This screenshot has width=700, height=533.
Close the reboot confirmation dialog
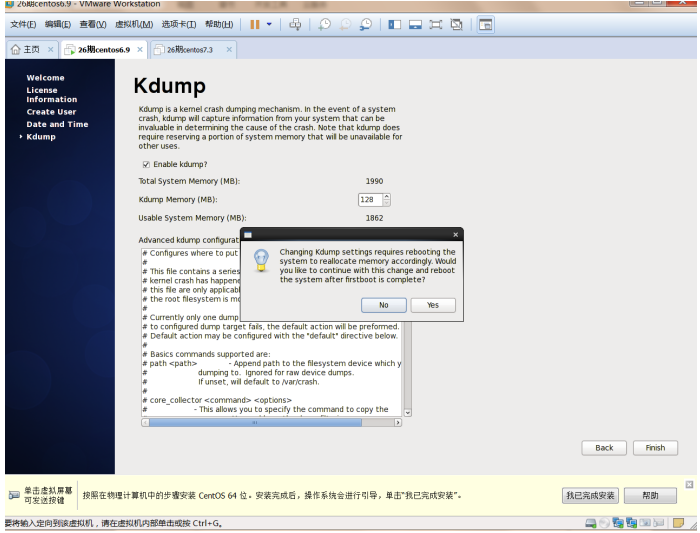click(455, 235)
